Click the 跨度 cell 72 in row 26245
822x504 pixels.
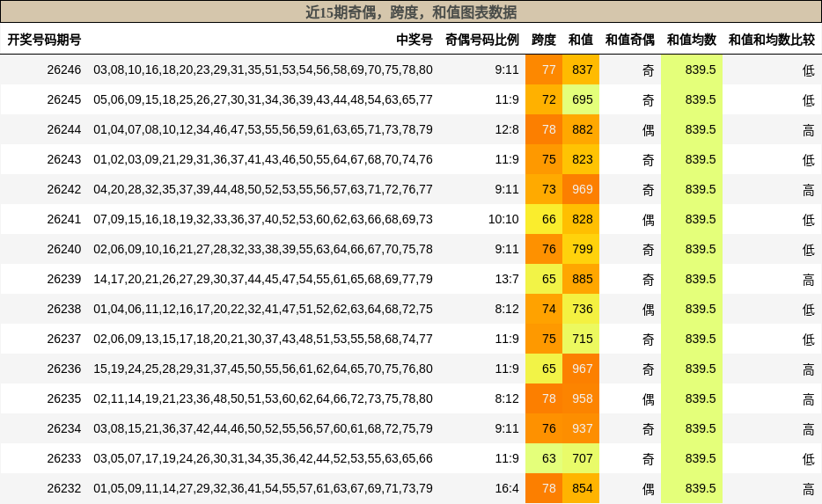[x=544, y=99]
